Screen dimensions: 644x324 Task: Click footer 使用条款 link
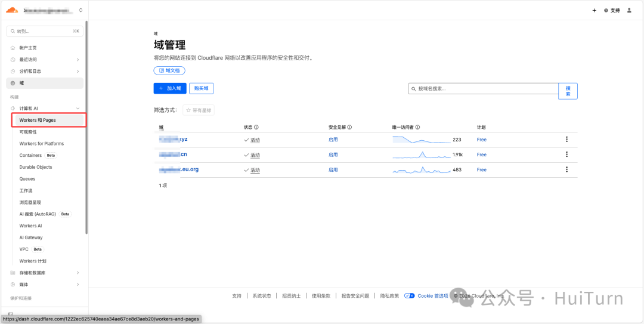pyautogui.click(x=321, y=295)
